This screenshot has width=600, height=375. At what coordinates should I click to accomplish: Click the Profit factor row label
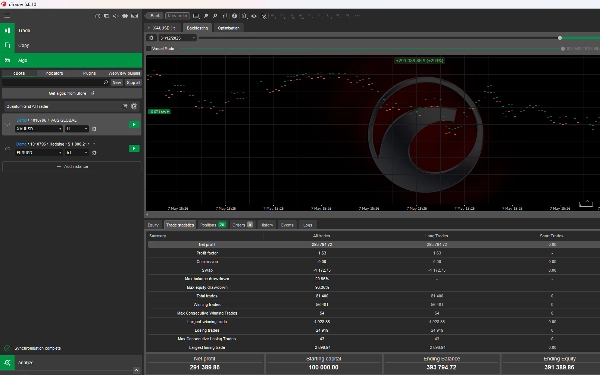click(x=207, y=253)
